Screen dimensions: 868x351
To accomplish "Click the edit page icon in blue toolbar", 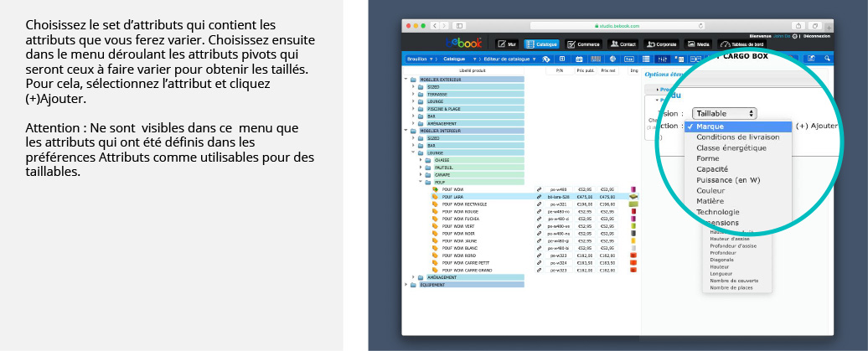I will coord(812,58).
